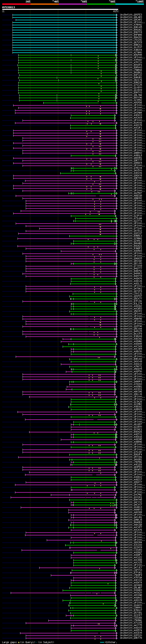
Task: Select UniRef100_A0DS78 label
Action: point(131,125)
